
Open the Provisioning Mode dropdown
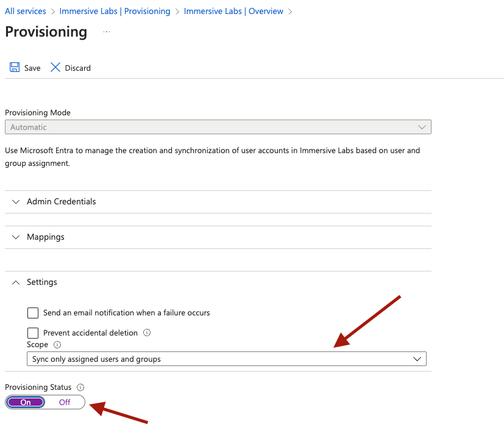coord(218,128)
